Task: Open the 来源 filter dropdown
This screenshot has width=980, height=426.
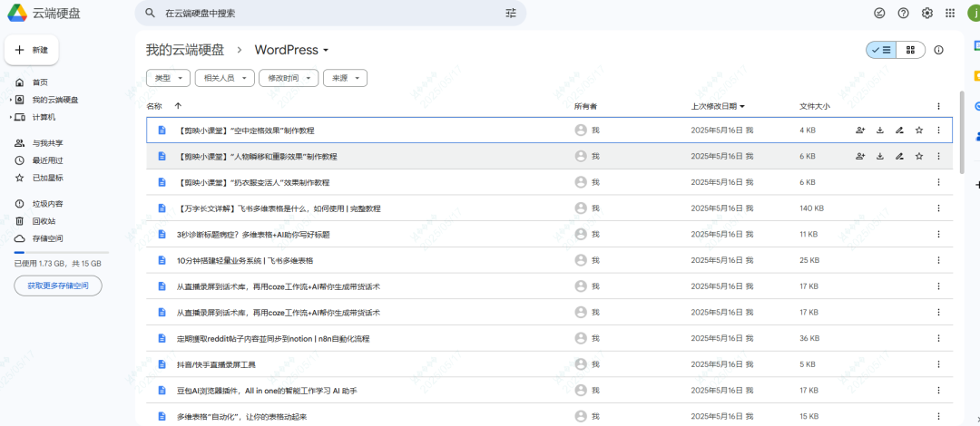Action: tap(345, 78)
